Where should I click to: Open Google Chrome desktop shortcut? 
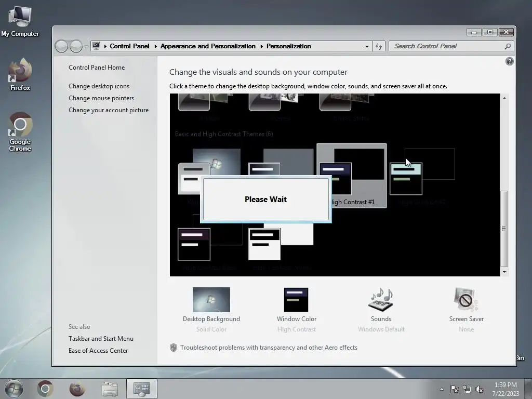point(20,131)
